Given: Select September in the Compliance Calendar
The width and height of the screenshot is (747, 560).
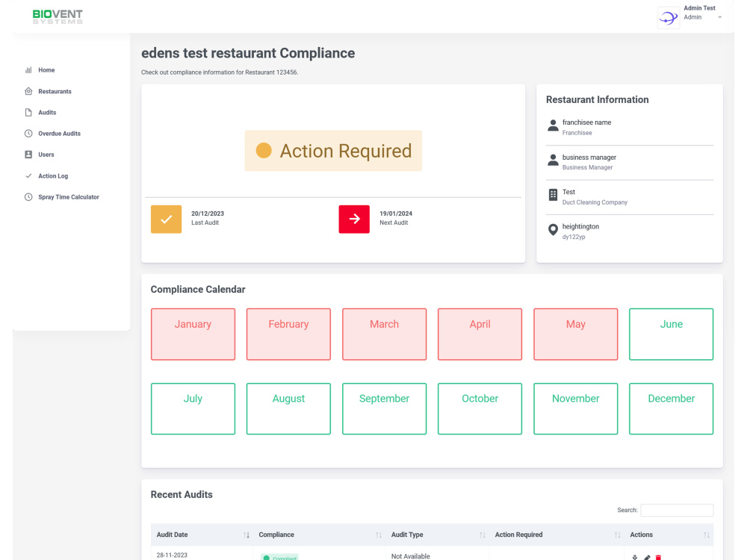Looking at the screenshot, I should point(385,408).
